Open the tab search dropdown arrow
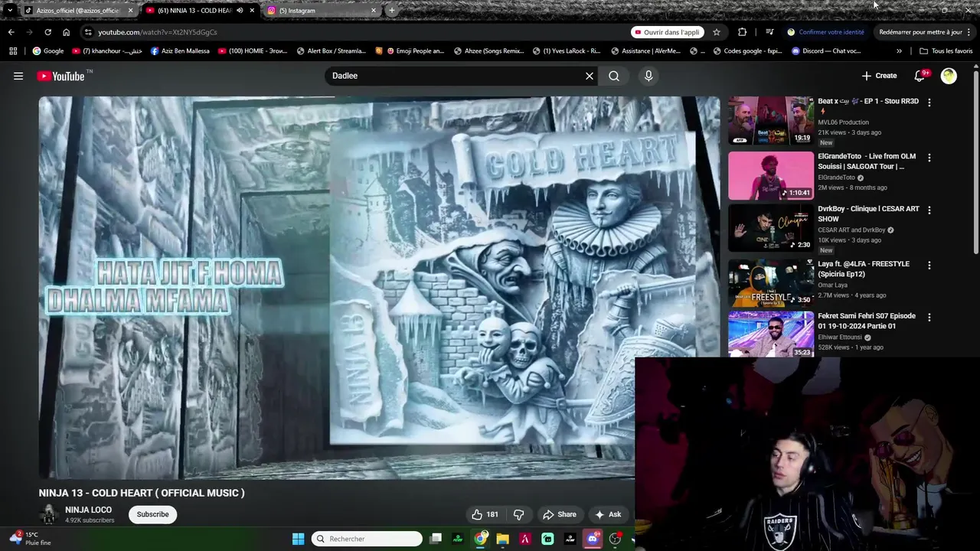 point(9,11)
